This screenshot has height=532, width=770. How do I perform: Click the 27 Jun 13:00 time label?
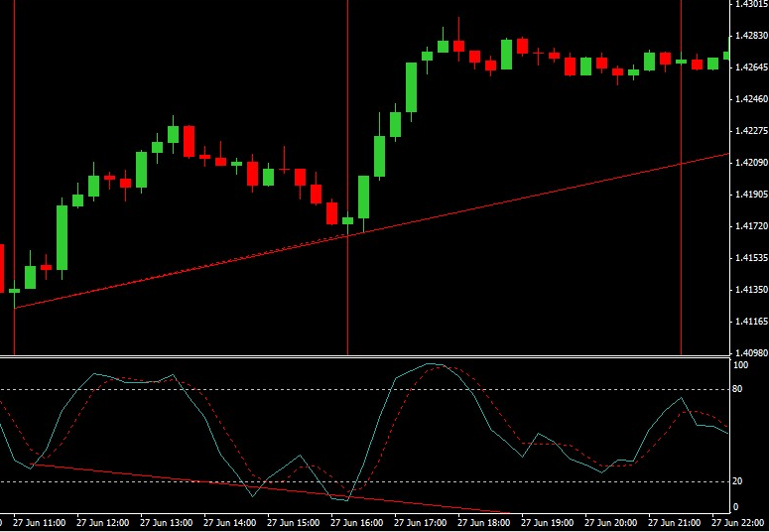167,523
